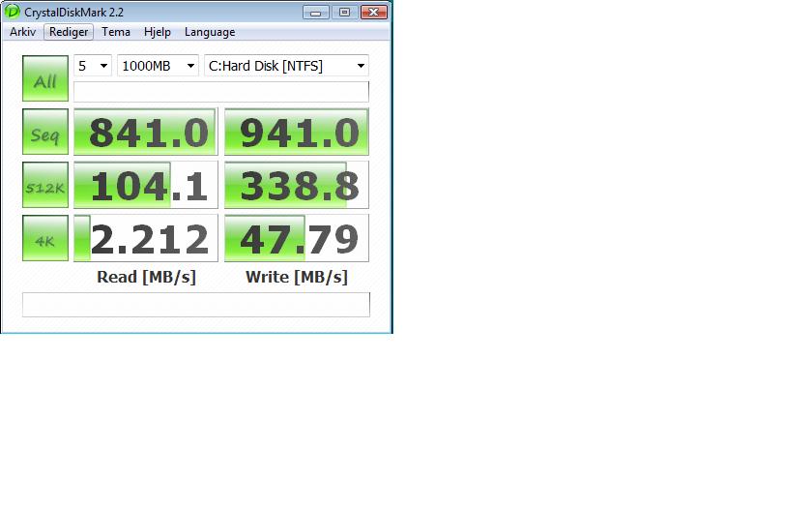
Task: Click the empty comment field at the bottom
Action: (196, 305)
